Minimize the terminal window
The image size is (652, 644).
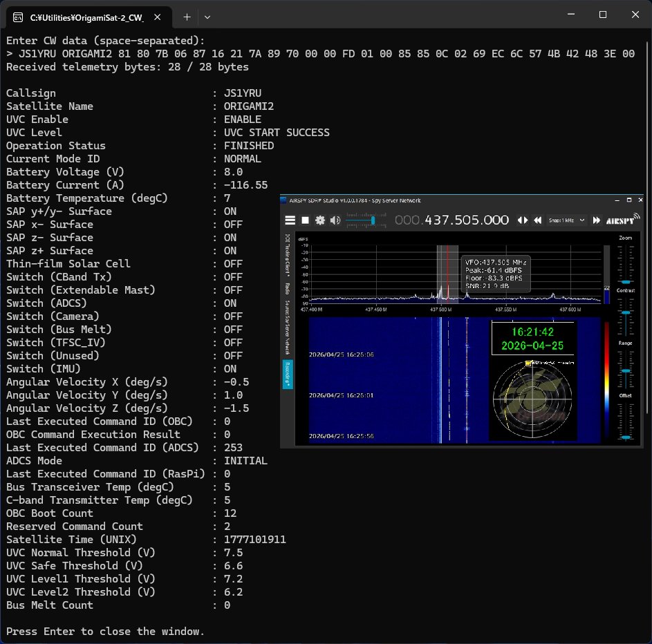coord(571,14)
